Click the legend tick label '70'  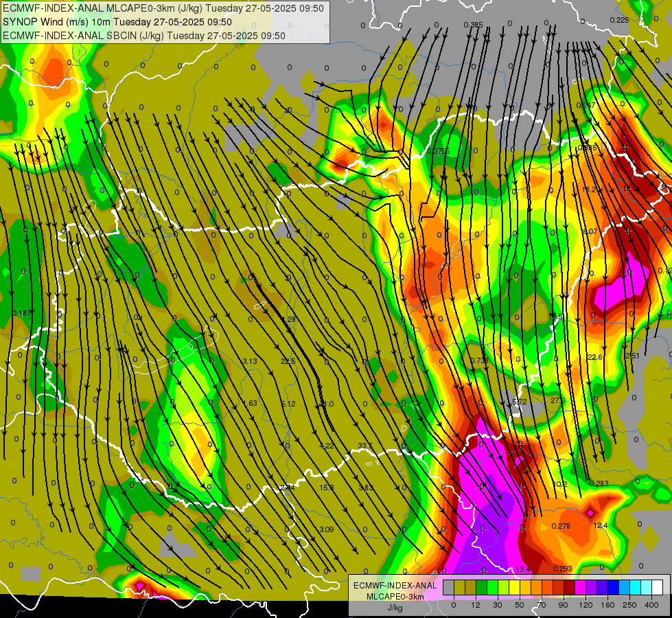pyautogui.click(x=542, y=605)
